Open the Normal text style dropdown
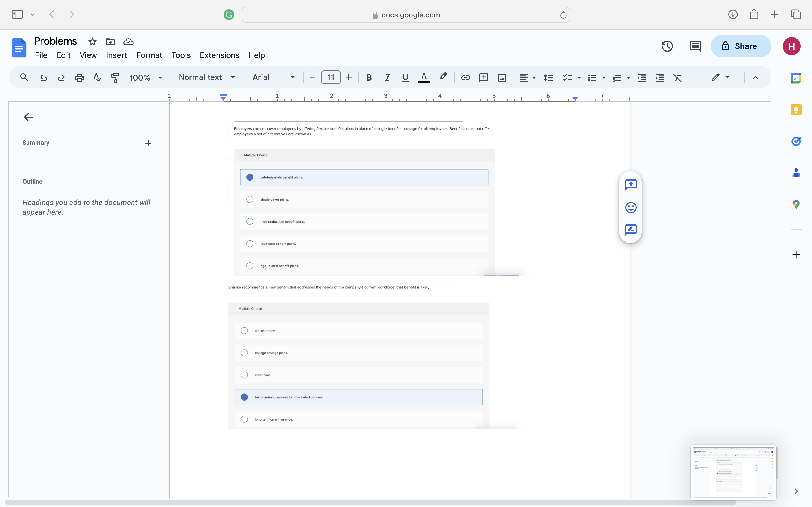 (206, 77)
